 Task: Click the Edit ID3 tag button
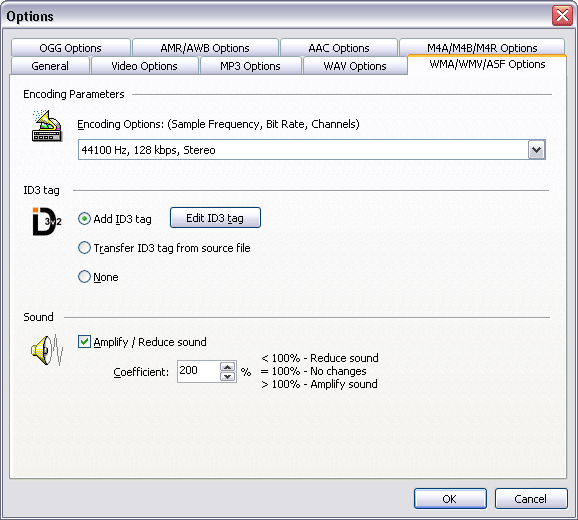(x=215, y=218)
